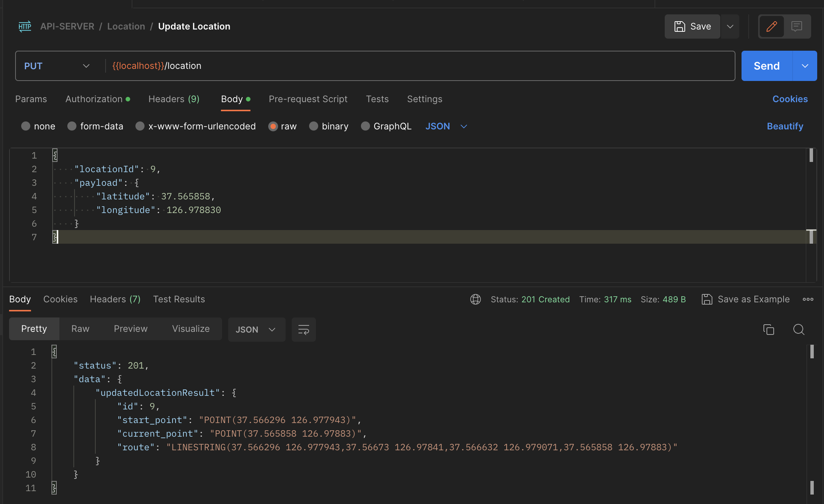824x504 pixels.
Task: Click the 489 B response size
Action: 674,299
